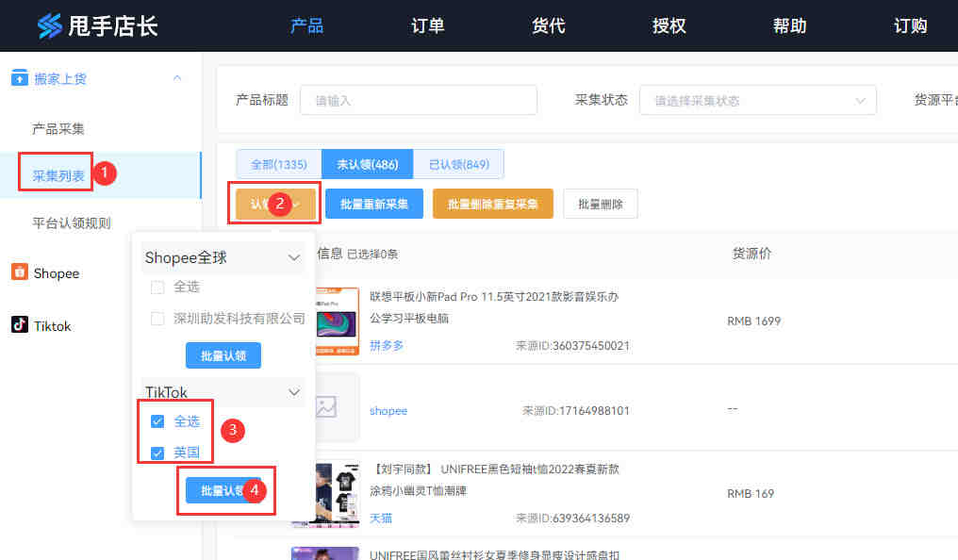The image size is (958, 560).
Task: Open the Tiktok sidebar section
Action: click(x=53, y=326)
